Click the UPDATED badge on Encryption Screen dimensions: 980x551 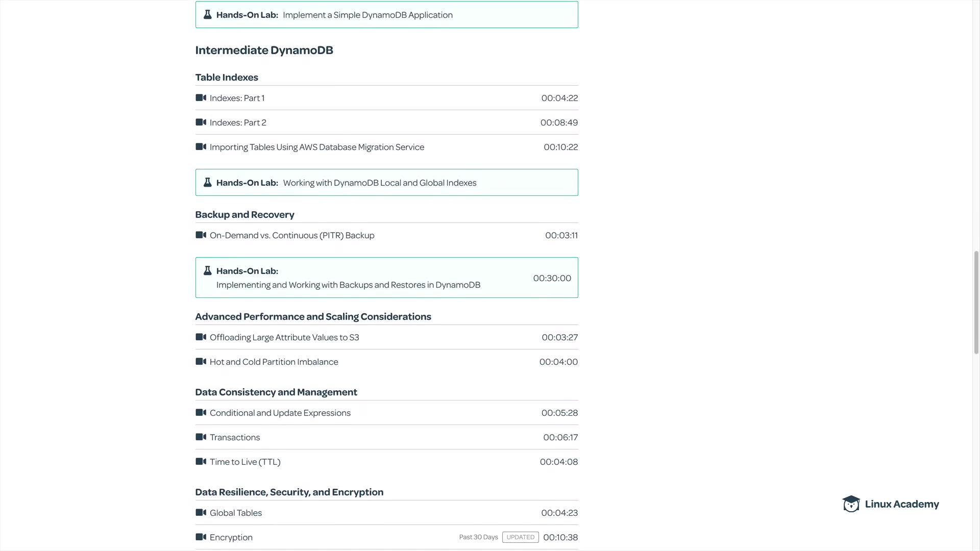[x=520, y=537]
